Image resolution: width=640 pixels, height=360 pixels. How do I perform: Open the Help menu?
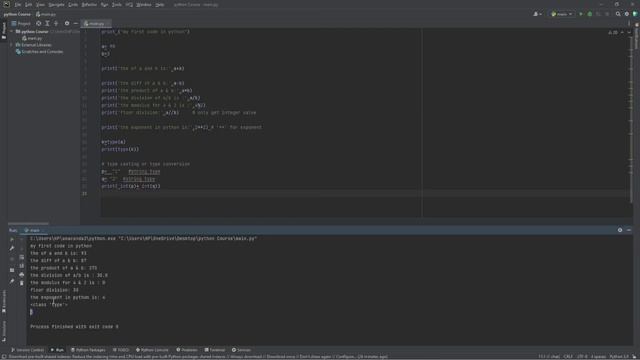click(160, 4)
